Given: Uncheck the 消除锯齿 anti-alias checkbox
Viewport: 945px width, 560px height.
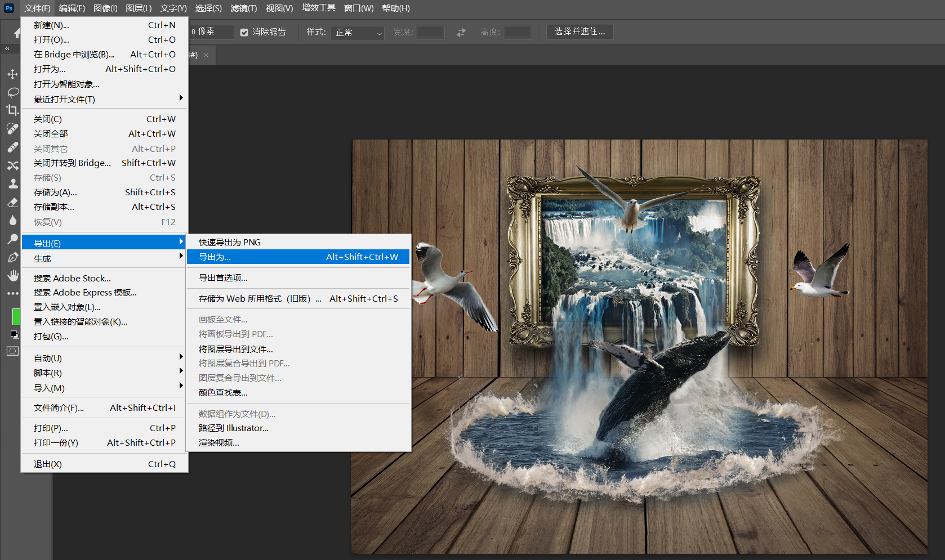Looking at the screenshot, I should pyautogui.click(x=244, y=32).
